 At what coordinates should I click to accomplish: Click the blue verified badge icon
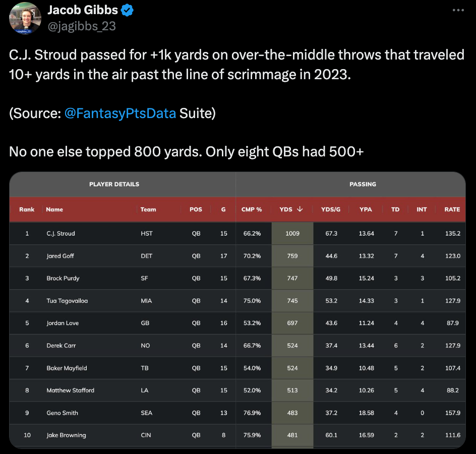pos(127,10)
